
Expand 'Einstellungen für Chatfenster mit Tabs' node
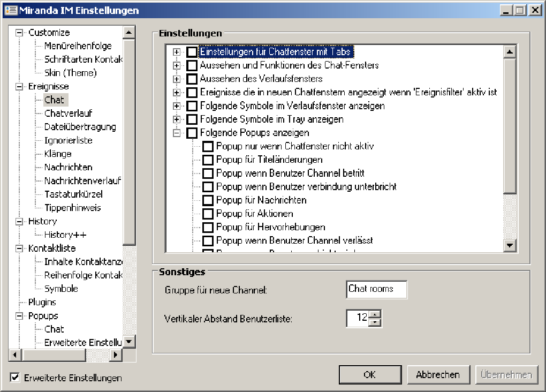click(x=177, y=52)
